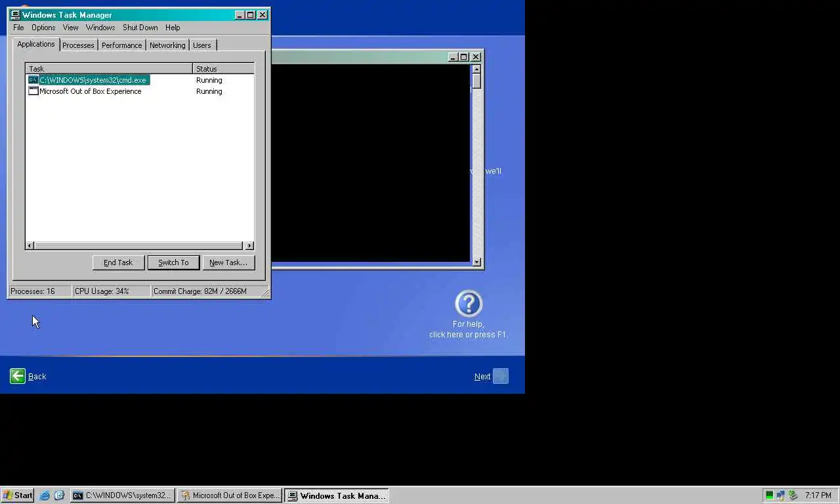This screenshot has width=840, height=504.
Task: Click the command prompt scroll up arrow
Action: pyautogui.click(x=476, y=69)
